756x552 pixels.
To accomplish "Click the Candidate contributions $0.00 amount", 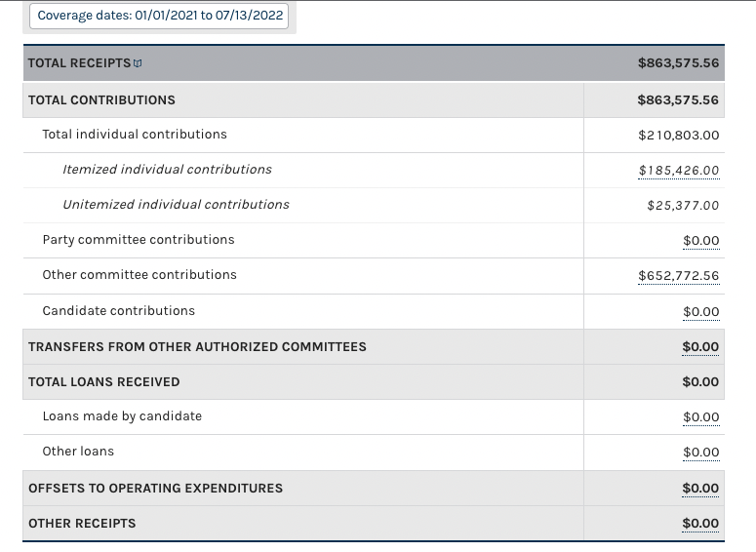I will (700, 312).
